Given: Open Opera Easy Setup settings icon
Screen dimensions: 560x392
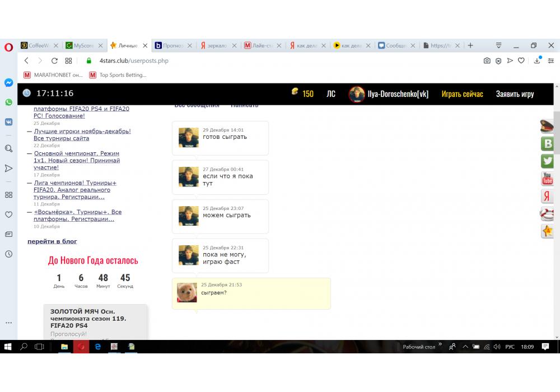Looking at the screenshot, I should tap(552, 60).
